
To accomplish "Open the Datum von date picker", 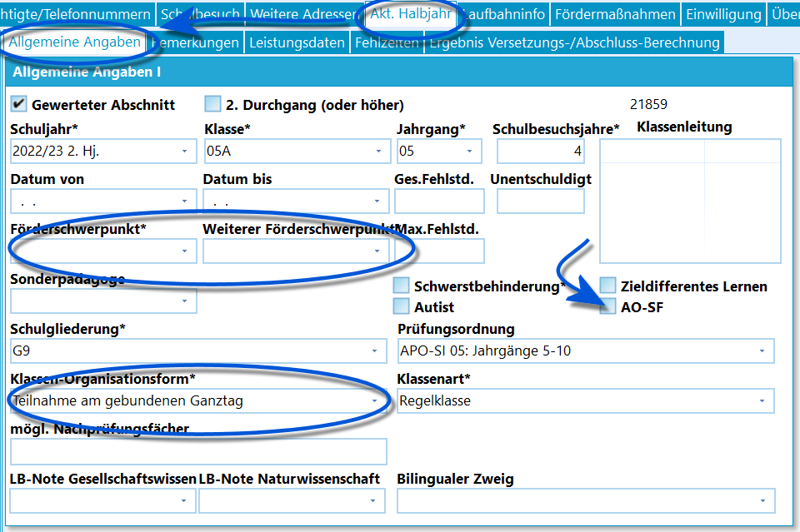I will [x=103, y=201].
